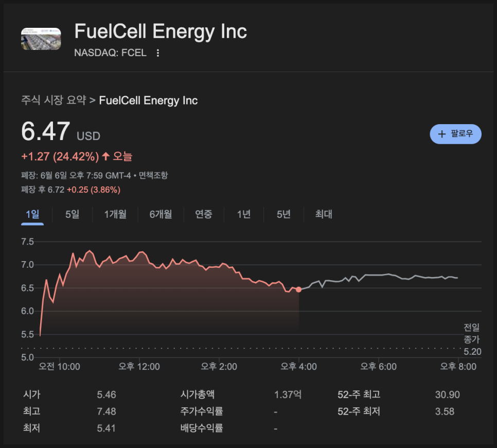Select the 1일 chart tab
The width and height of the screenshot is (497, 448).
pos(32,214)
